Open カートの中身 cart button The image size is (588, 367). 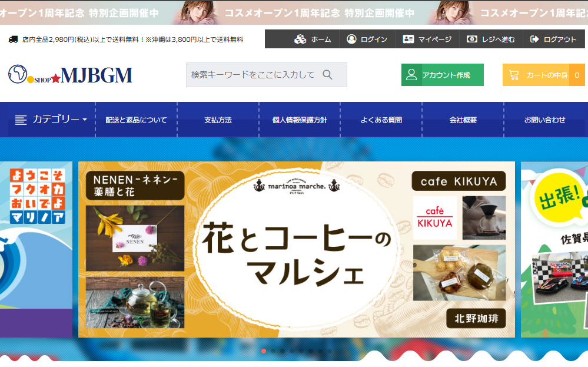(544, 75)
